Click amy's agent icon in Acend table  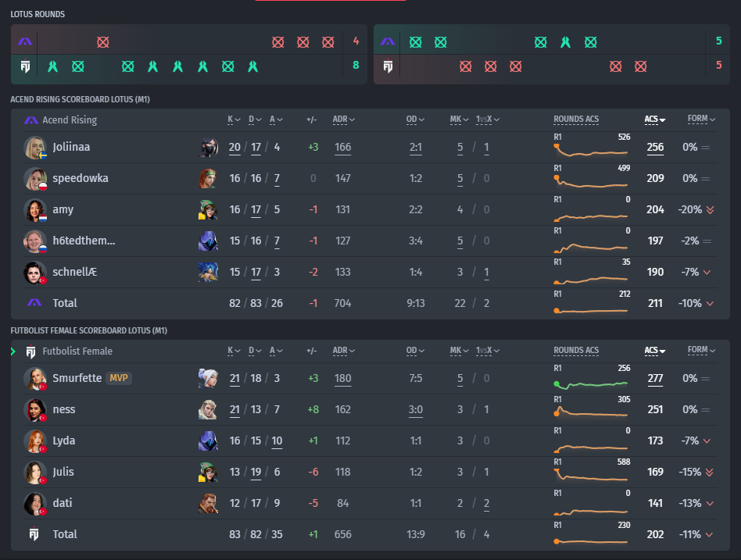point(208,209)
